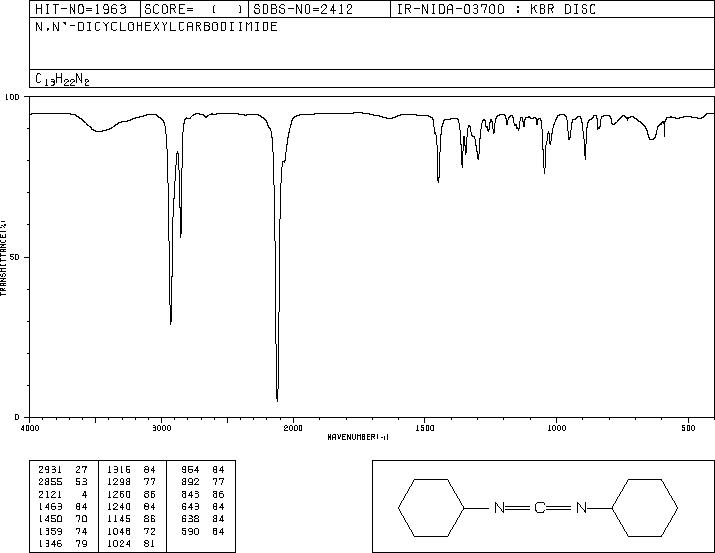Image resolution: width=715 pixels, height=553 pixels.
Task: Click the right cyclohexane ring in structure
Action: click(645, 507)
